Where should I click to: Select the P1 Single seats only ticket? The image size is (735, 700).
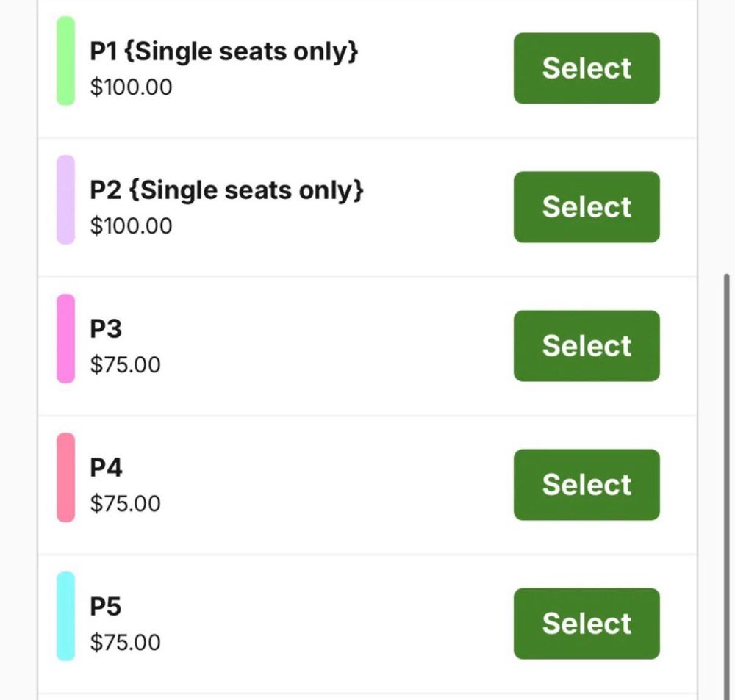[x=586, y=68]
